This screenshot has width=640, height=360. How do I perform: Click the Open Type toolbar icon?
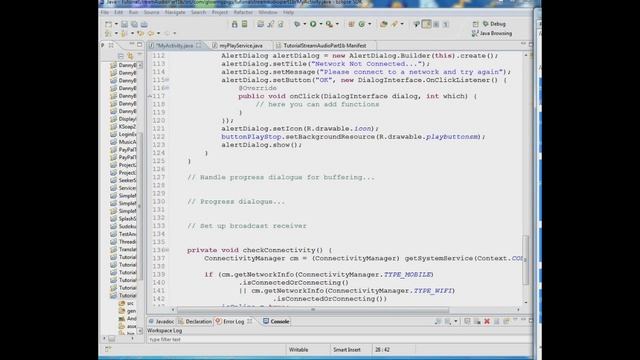(383, 24)
